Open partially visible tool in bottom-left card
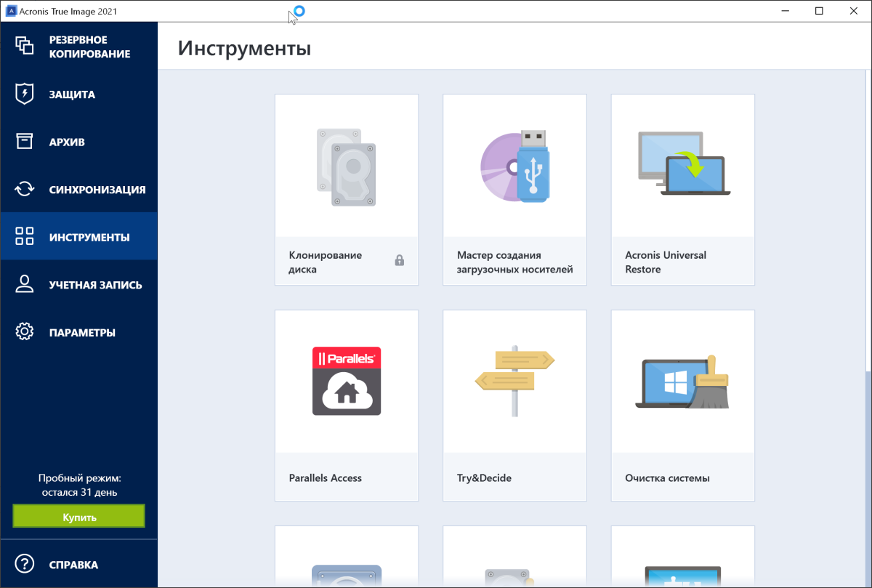Image resolution: width=872 pixels, height=588 pixels. coord(347,557)
